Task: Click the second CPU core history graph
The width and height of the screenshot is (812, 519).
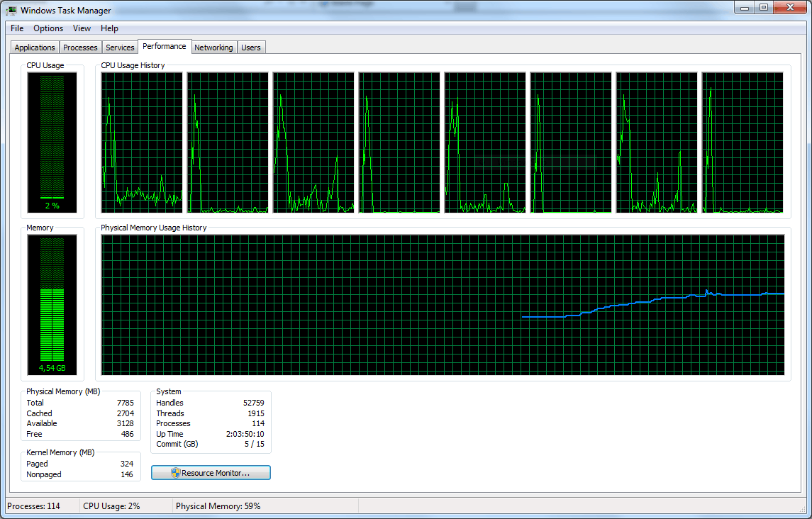Action: [x=228, y=143]
